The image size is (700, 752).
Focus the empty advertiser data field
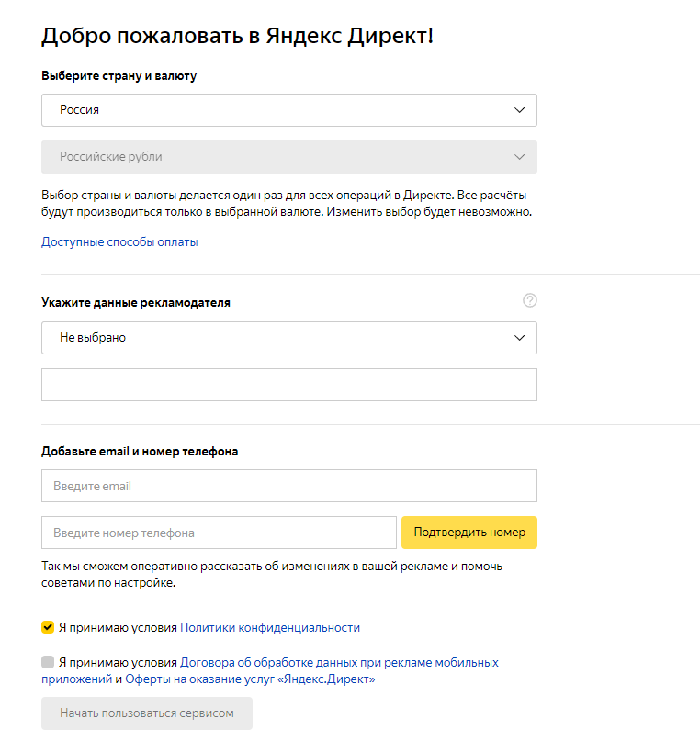tap(288, 385)
